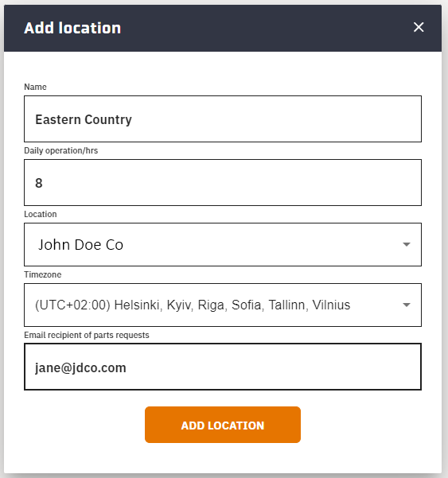Focus the Email recipient input field
Image resolution: width=448 pixels, height=478 pixels.
click(223, 367)
